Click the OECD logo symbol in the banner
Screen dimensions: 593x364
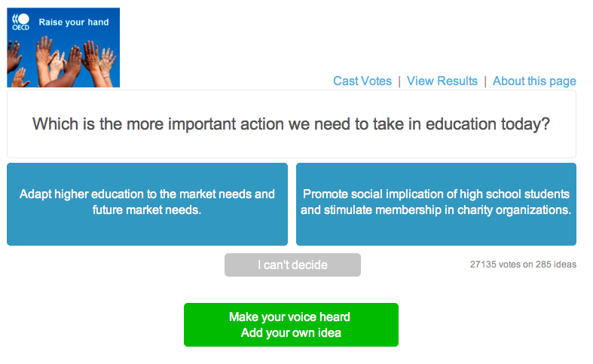tap(20, 18)
